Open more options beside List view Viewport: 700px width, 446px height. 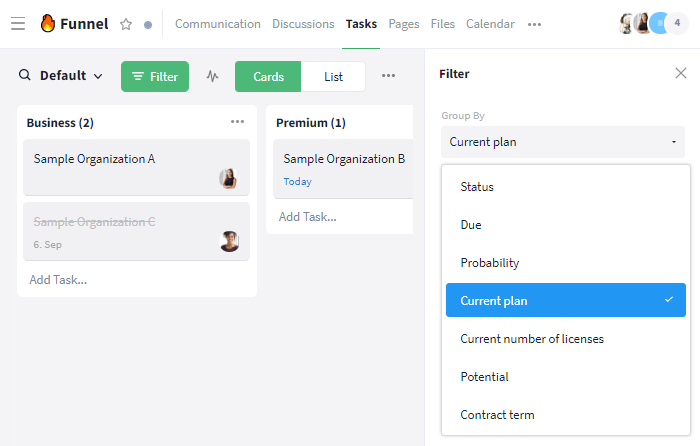coord(388,75)
